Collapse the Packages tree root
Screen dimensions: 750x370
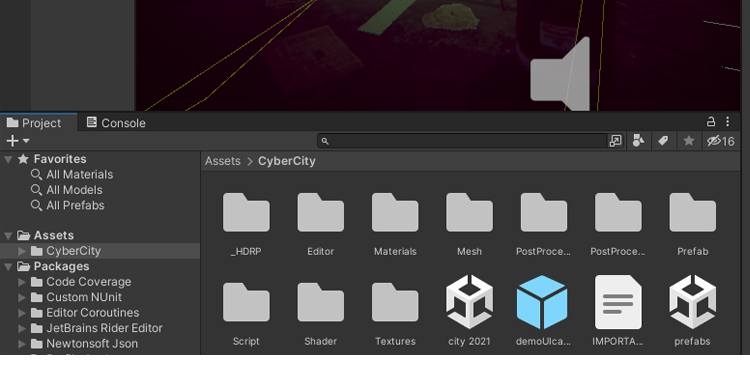pyautogui.click(x=8, y=266)
